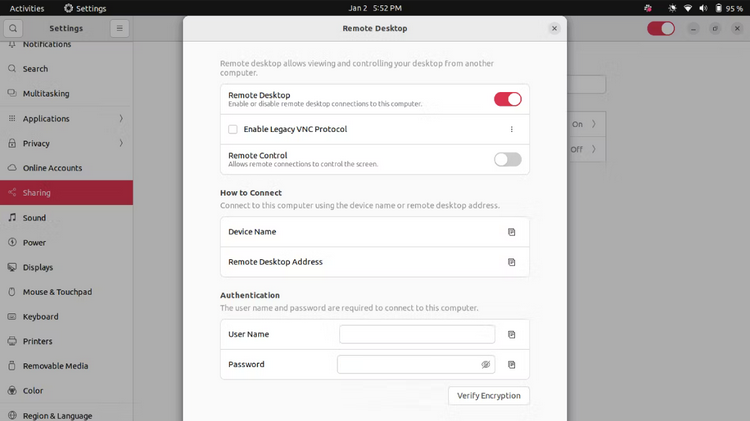
Task: Go to Displays settings
Action: [66, 267]
